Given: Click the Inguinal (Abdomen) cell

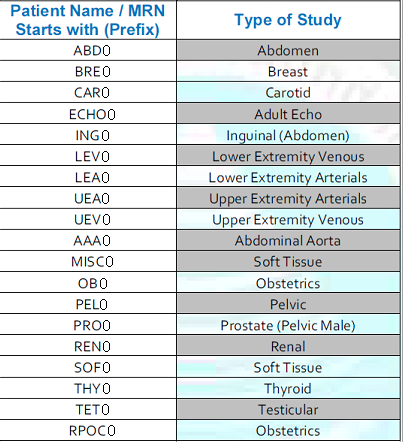Looking at the screenshot, I should 288,135.
